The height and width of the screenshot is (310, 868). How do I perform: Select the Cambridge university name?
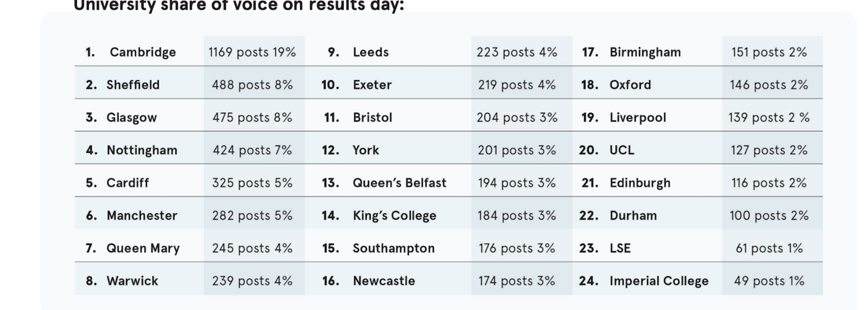pos(142,52)
